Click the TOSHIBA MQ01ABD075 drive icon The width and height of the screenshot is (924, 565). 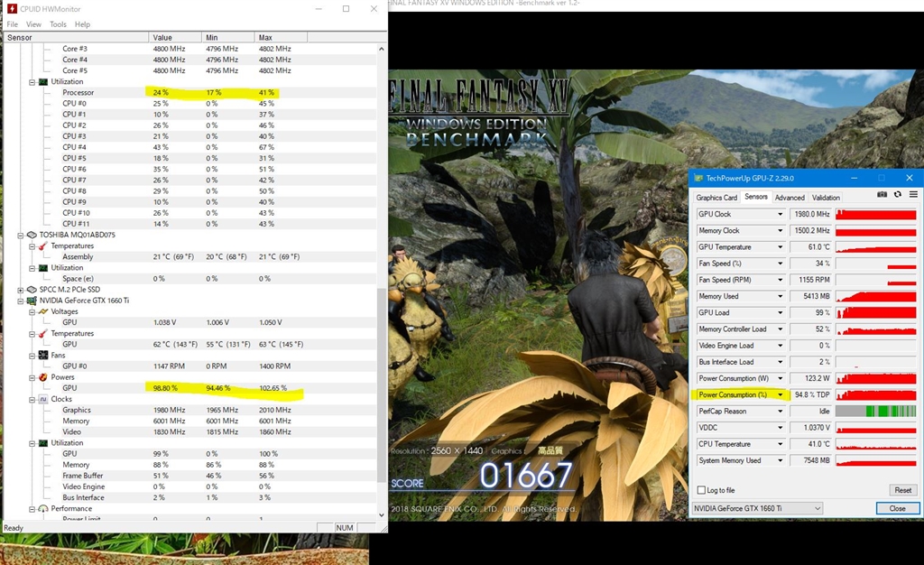pyautogui.click(x=32, y=235)
